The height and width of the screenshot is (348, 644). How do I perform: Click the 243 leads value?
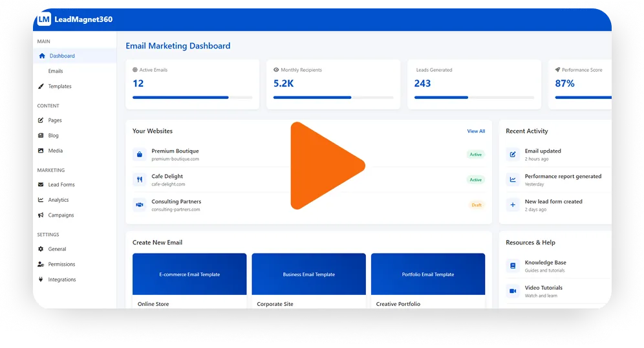(x=422, y=83)
